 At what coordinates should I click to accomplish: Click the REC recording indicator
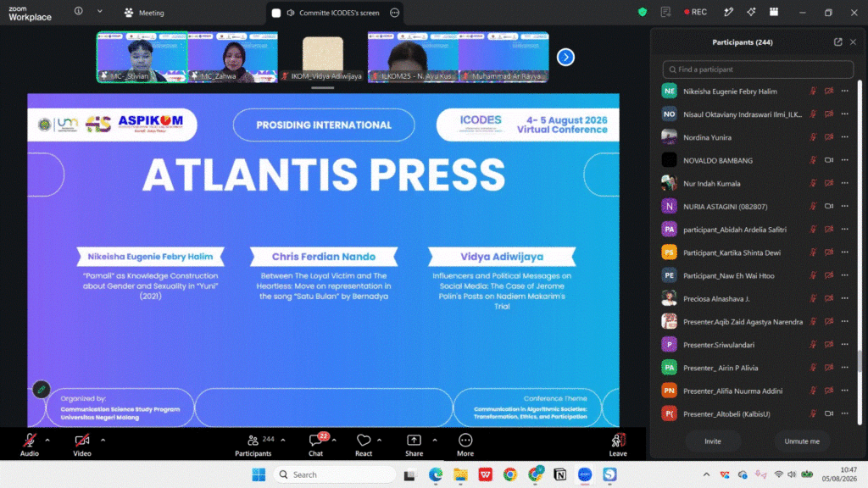pyautogui.click(x=695, y=12)
